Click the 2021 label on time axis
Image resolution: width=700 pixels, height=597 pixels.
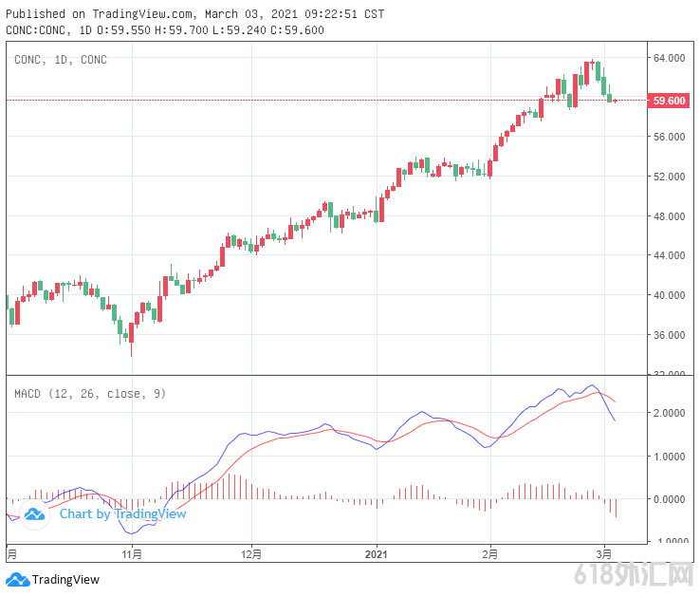coord(377,553)
